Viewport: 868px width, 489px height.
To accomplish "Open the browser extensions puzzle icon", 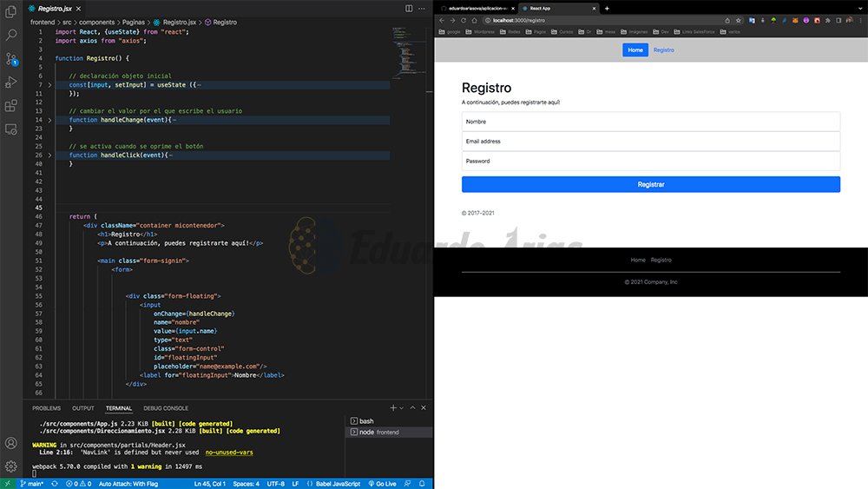I will 827,21.
